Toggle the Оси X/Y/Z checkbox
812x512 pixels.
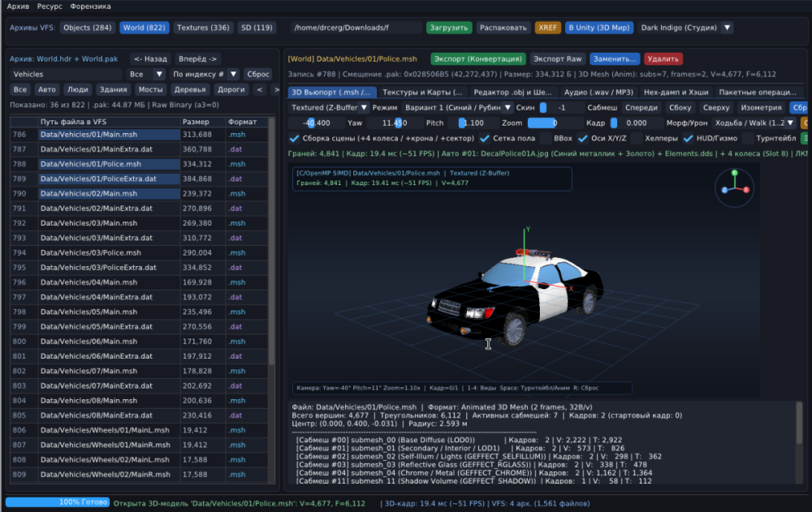coord(582,138)
